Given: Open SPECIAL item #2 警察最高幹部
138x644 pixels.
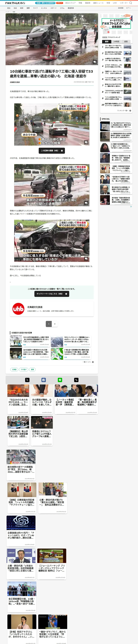Looking at the screenshot, I should coord(116,137).
